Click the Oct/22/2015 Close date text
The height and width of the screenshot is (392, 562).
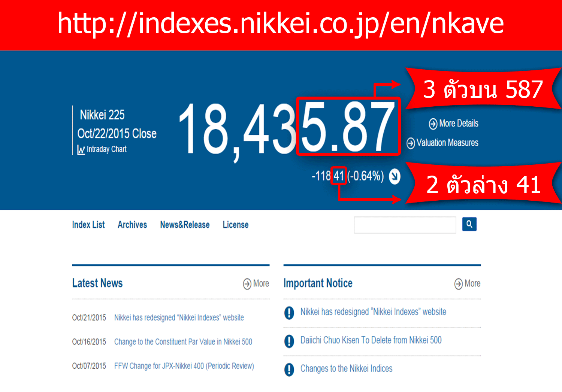117,133
